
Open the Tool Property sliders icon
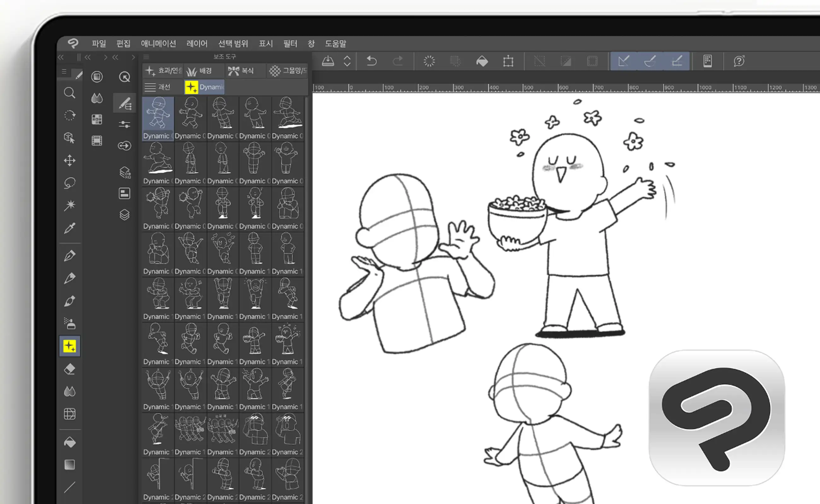tap(124, 124)
